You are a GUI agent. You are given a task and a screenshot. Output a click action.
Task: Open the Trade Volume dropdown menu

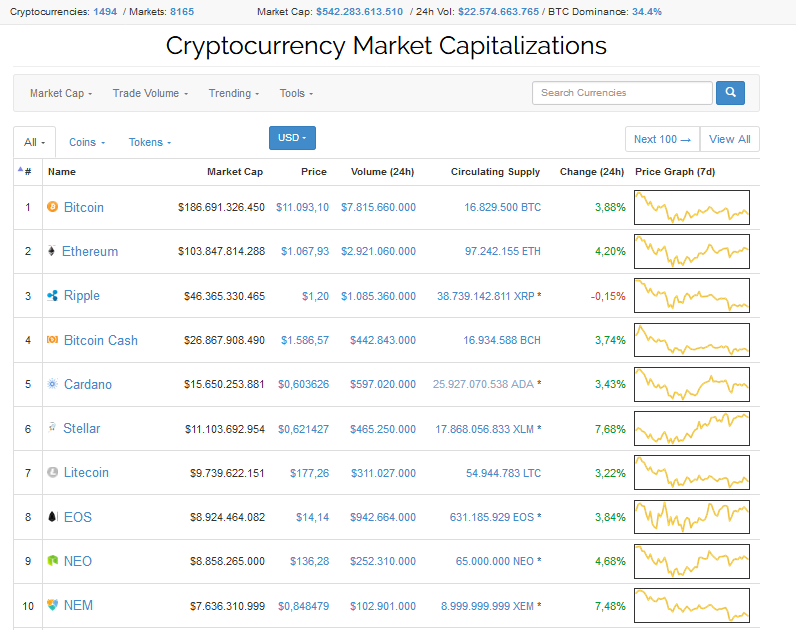(x=150, y=93)
